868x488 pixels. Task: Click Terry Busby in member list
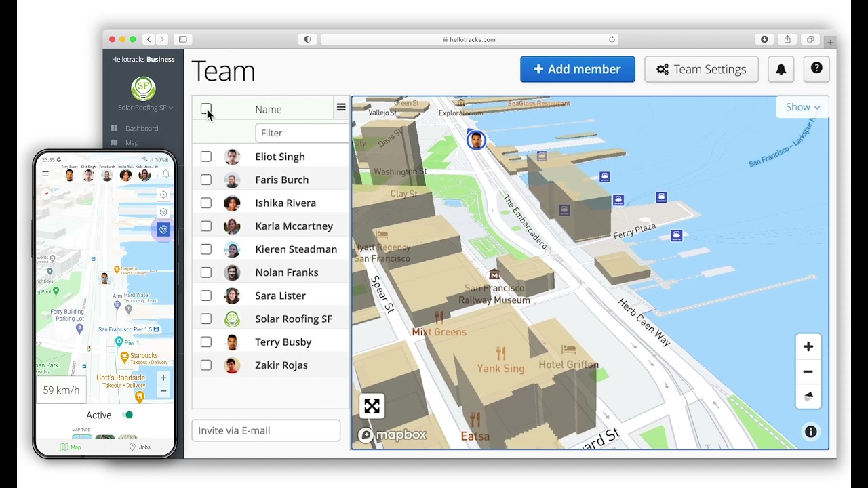[x=283, y=342]
